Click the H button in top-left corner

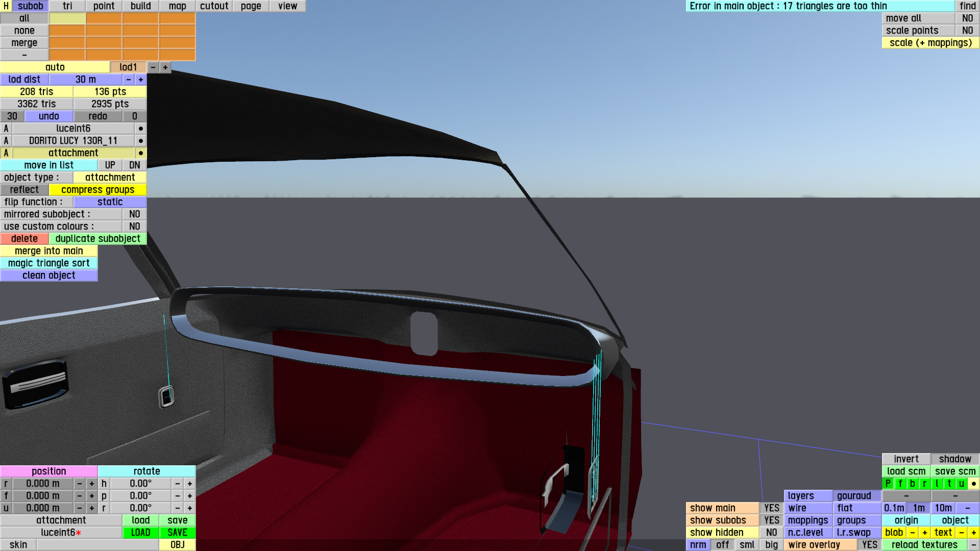[6, 6]
